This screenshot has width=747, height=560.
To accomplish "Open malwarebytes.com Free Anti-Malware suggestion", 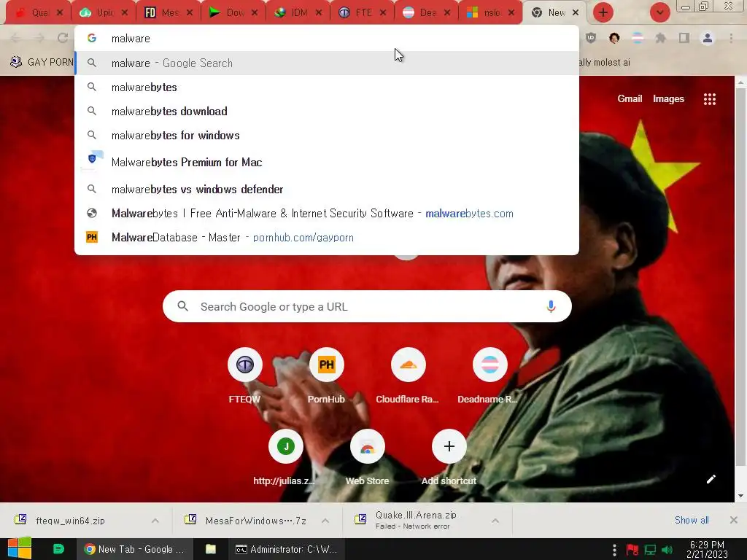I will pos(327,214).
